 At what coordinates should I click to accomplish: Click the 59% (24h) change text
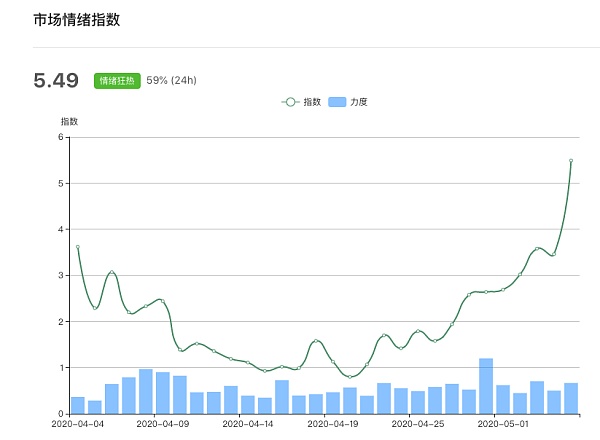(174, 81)
